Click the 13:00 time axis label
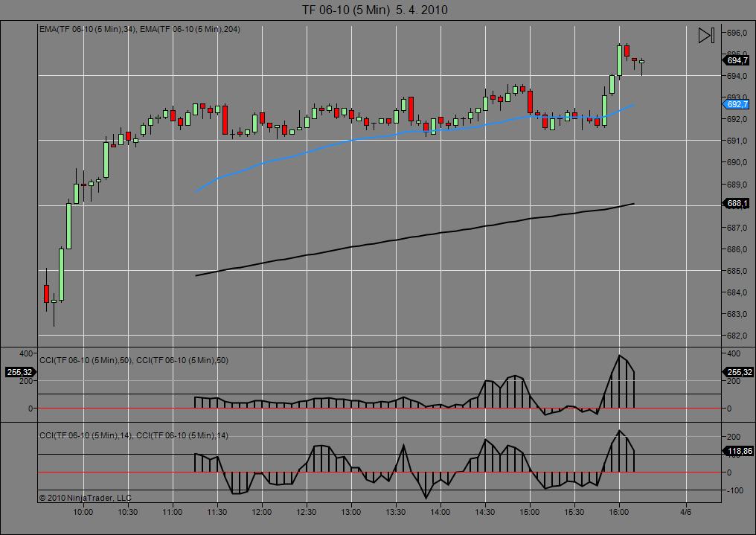This screenshot has height=535, width=756. click(351, 512)
